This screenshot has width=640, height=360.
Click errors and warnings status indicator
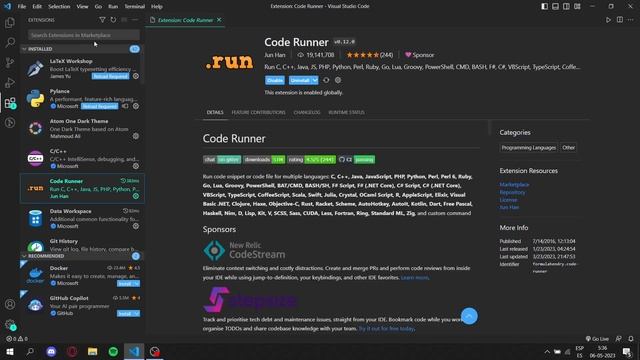click(17, 339)
